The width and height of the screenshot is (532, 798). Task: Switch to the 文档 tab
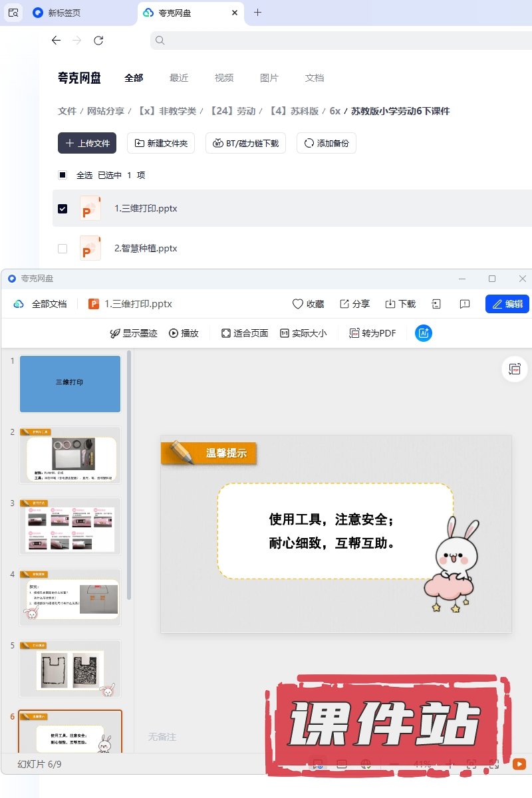tap(315, 78)
